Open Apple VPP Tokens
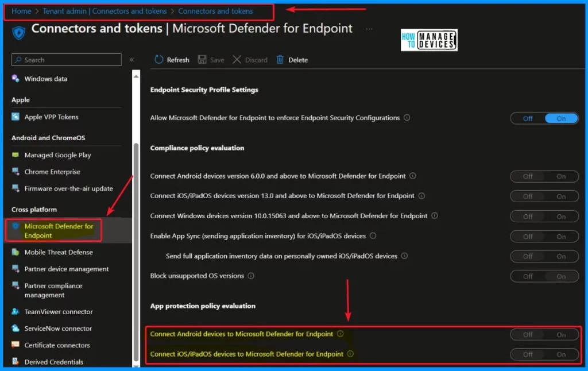 tap(51, 117)
